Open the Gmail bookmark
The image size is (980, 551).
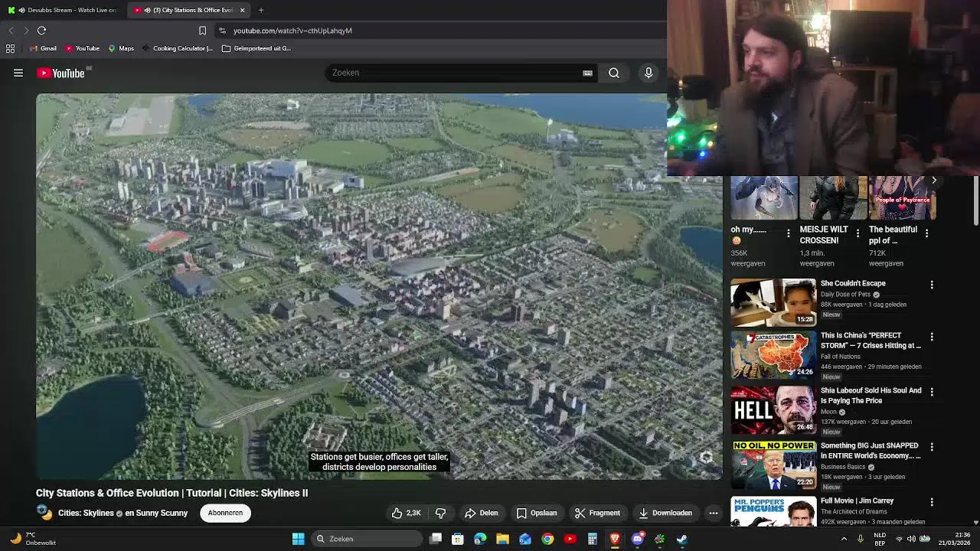click(43, 48)
